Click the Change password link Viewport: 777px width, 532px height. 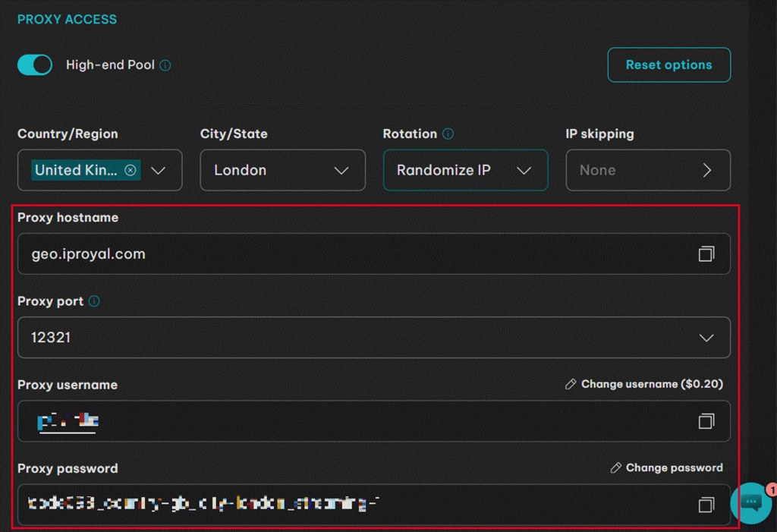[x=667, y=468]
